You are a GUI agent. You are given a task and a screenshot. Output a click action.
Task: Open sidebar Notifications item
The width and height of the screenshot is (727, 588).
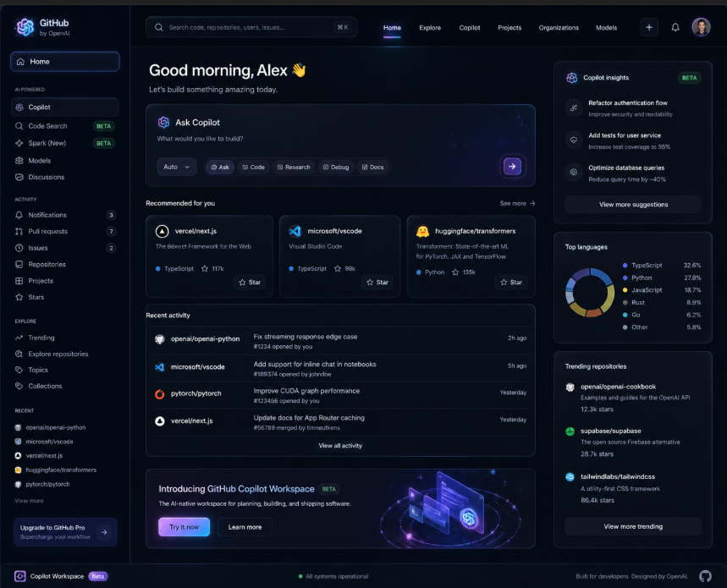[x=65, y=215]
